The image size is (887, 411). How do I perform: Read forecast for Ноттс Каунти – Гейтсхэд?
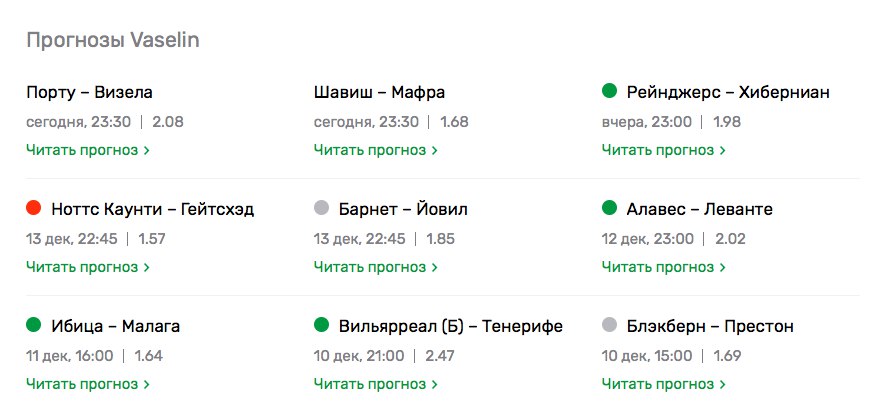(88, 267)
